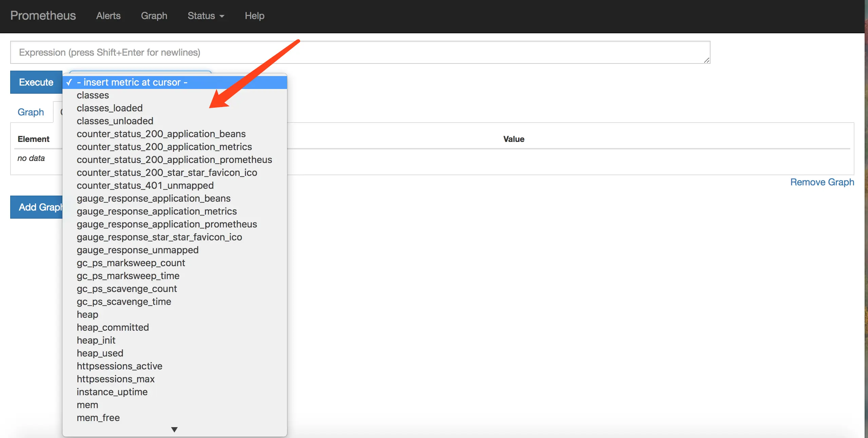Open the Graph navigation menu item
The image size is (868, 438).
tap(154, 16)
